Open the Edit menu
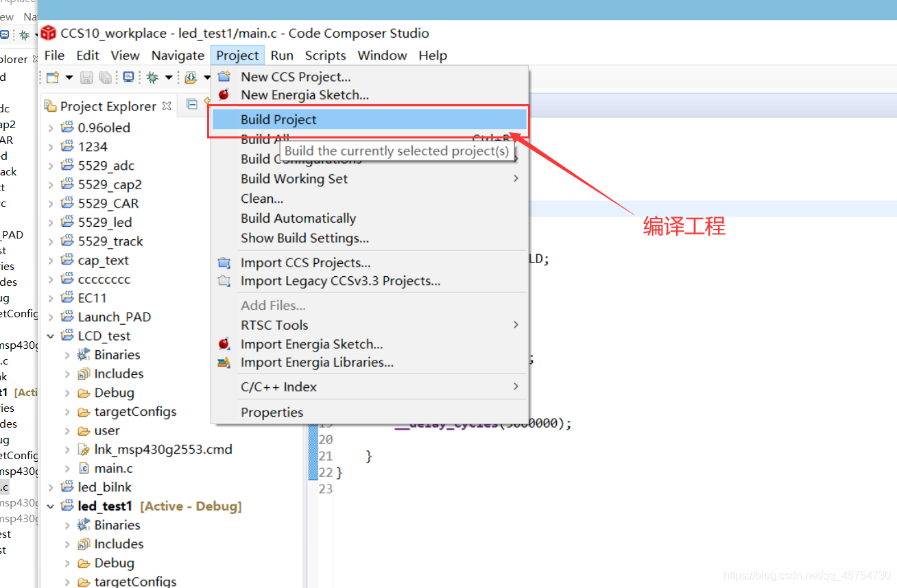The height and width of the screenshot is (588, 897). click(88, 56)
